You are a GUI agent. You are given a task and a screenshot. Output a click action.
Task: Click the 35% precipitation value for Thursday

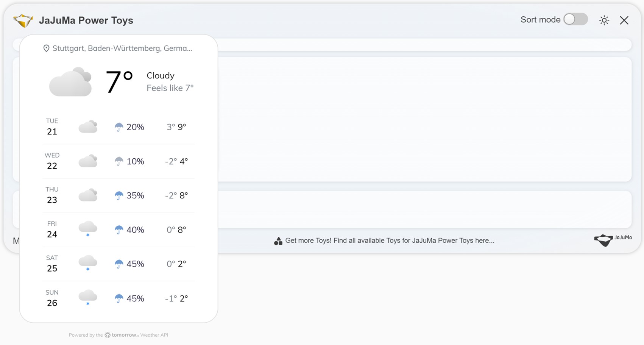click(135, 195)
